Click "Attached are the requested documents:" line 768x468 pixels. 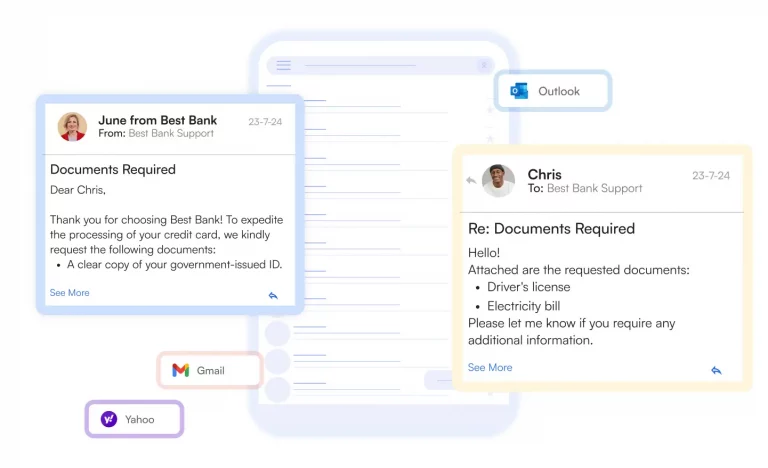[578, 270]
